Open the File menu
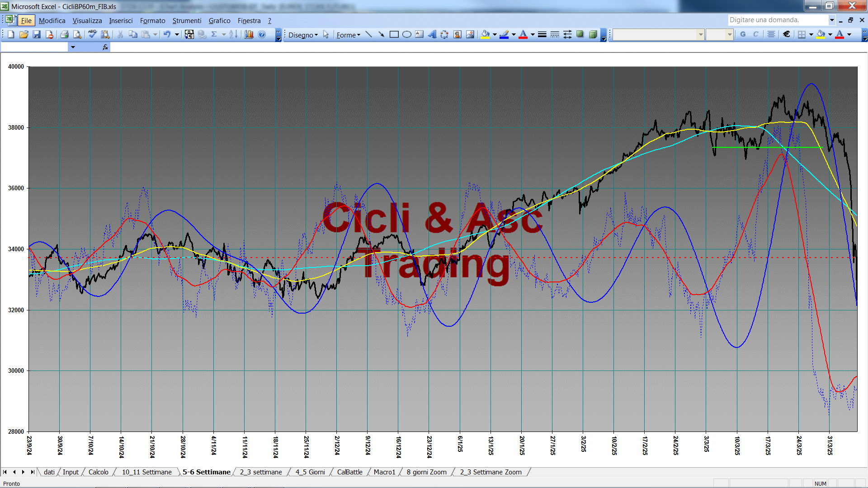Image resolution: width=868 pixels, height=488 pixels. [x=26, y=20]
